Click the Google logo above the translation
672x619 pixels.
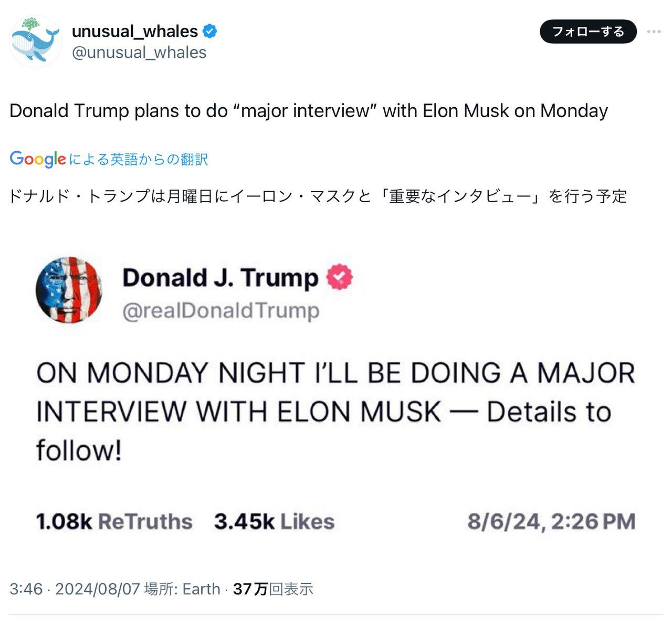pos(38,159)
